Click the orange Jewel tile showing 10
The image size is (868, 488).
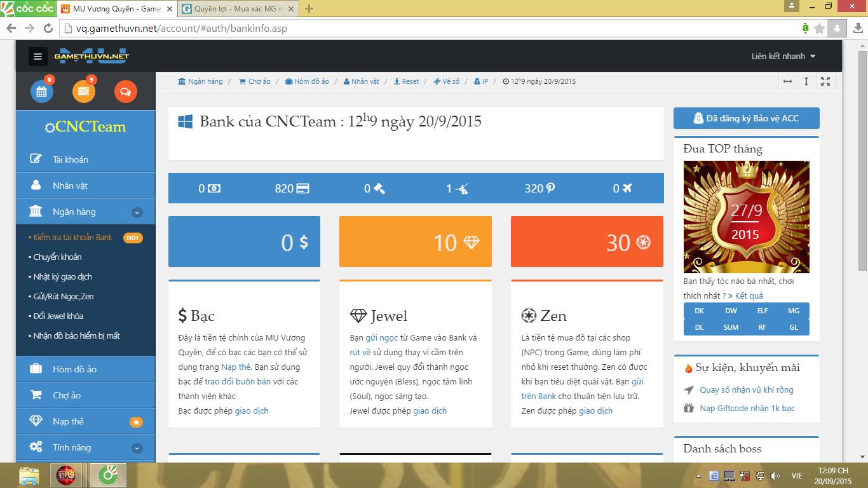pos(416,241)
